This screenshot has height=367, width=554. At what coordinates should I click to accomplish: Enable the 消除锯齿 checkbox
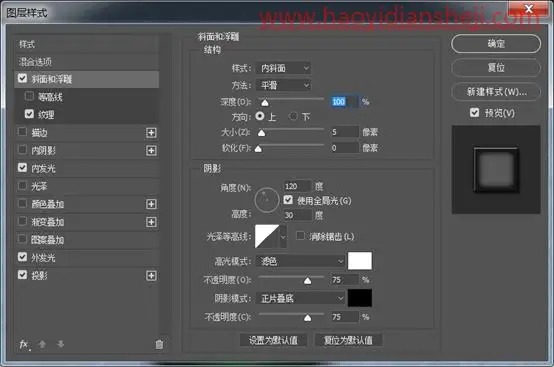[300, 236]
